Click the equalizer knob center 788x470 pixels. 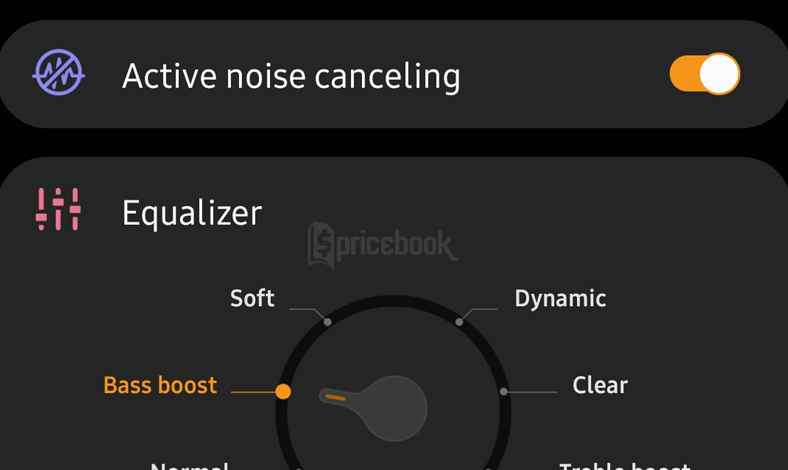pos(395,408)
